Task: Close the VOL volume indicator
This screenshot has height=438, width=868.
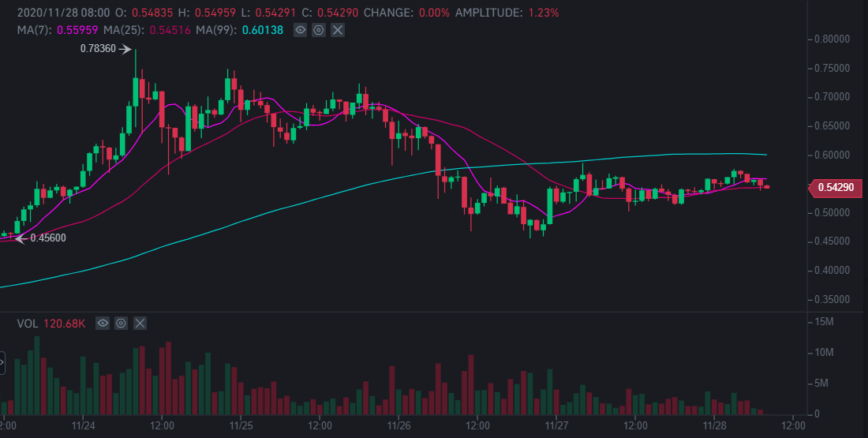Action: (x=140, y=324)
